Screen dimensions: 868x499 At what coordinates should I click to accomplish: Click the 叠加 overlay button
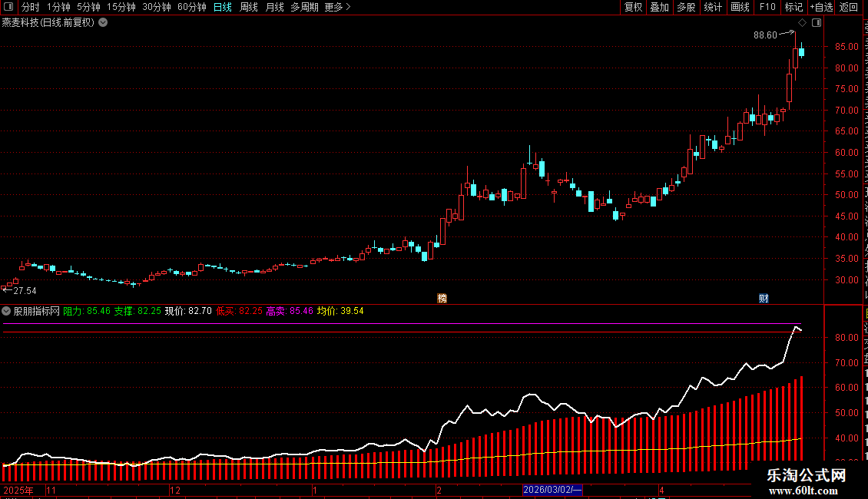660,7
